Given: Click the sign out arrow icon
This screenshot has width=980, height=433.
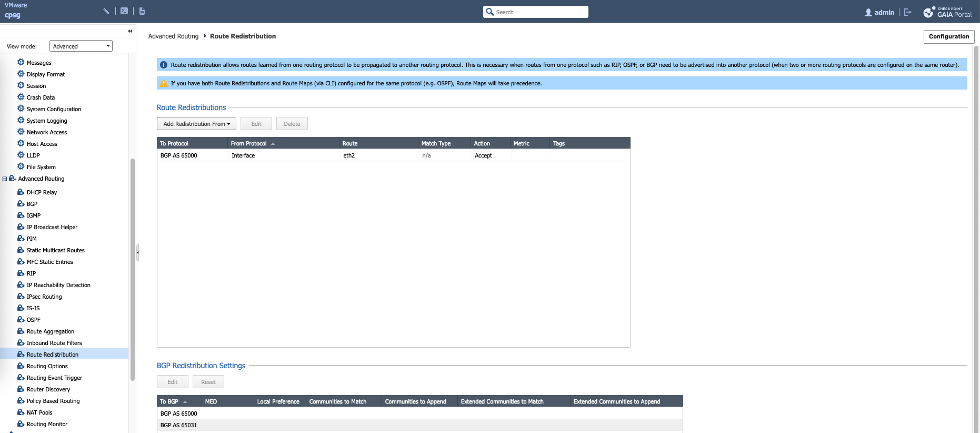Looking at the screenshot, I should (x=908, y=12).
